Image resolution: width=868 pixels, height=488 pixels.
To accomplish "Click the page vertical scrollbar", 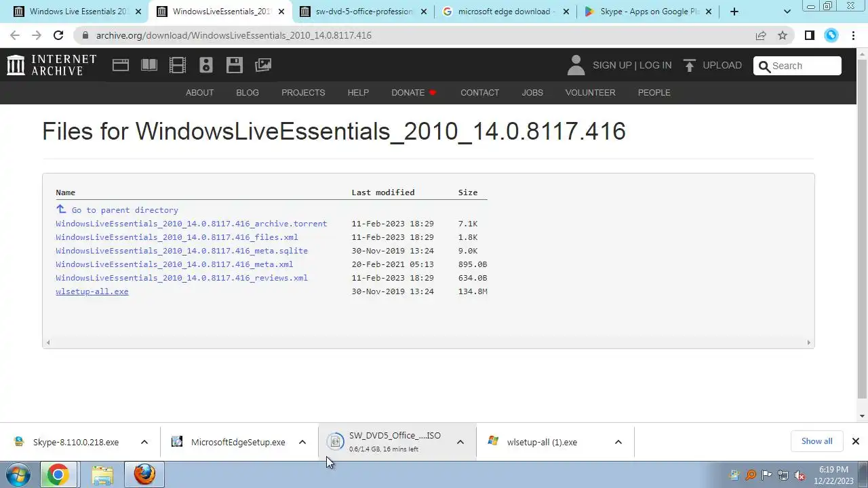I will 863,229.
